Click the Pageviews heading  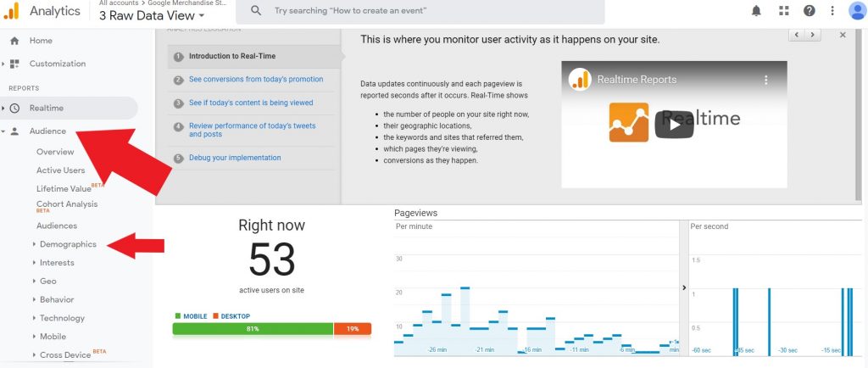coord(415,213)
